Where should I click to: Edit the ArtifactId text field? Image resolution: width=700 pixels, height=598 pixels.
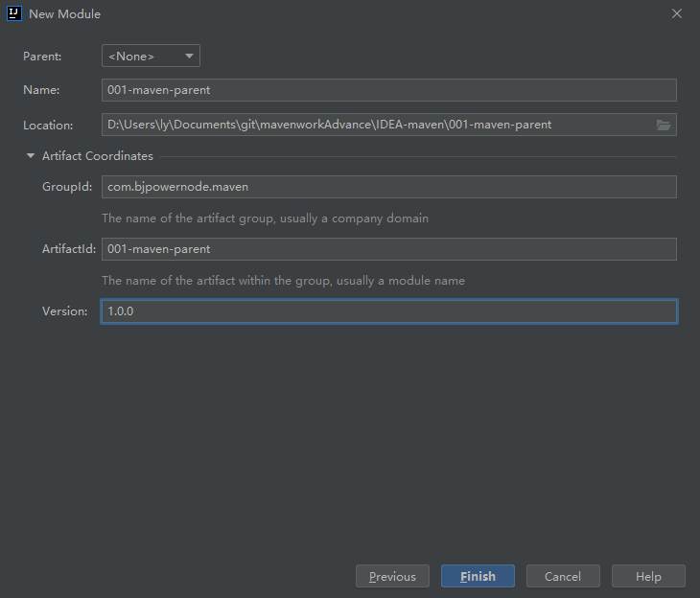(x=389, y=249)
